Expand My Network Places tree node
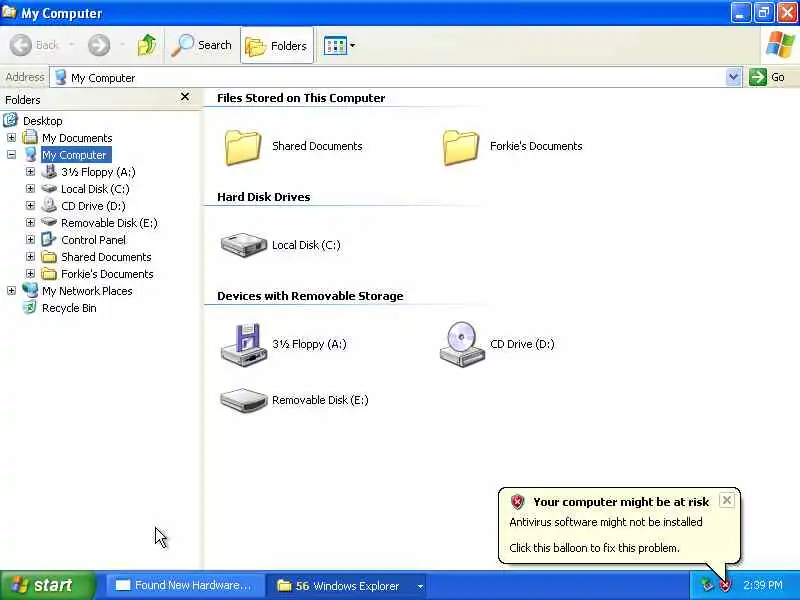The height and width of the screenshot is (600, 800). pos(11,291)
